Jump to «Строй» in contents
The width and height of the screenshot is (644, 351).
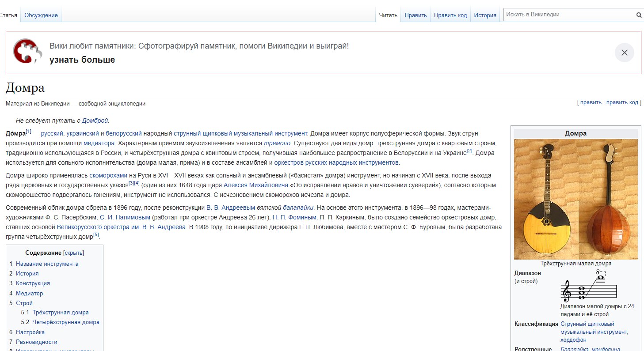click(24, 303)
